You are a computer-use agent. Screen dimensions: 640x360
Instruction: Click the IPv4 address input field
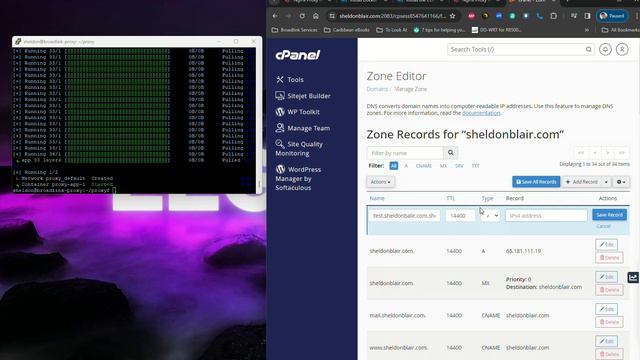coord(546,216)
